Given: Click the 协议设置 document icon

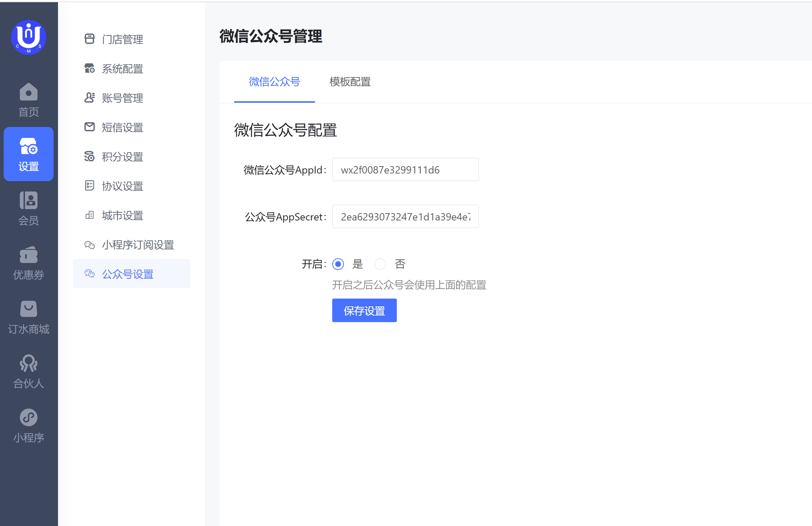Looking at the screenshot, I should pos(90,186).
